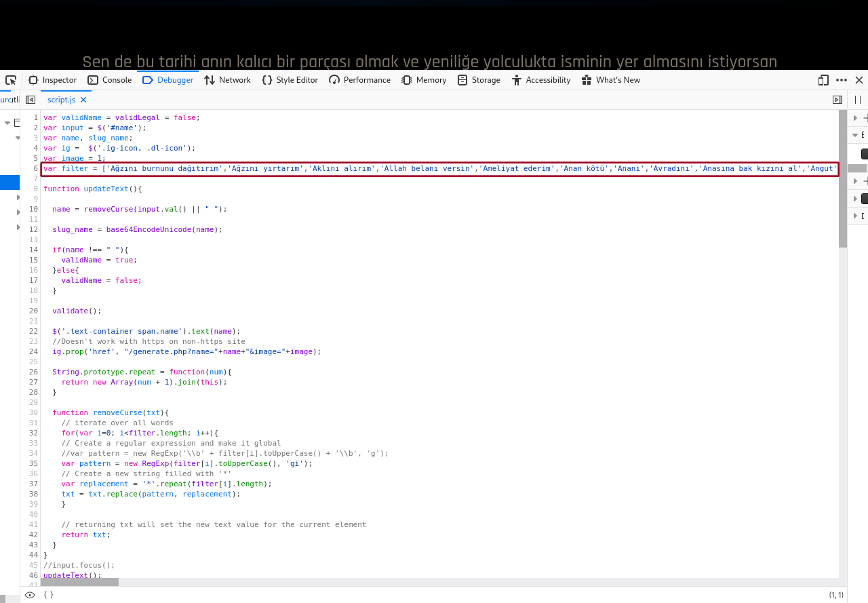This screenshot has height=603, width=868.
Task: Activate the element picker icon
Action: tap(10, 80)
